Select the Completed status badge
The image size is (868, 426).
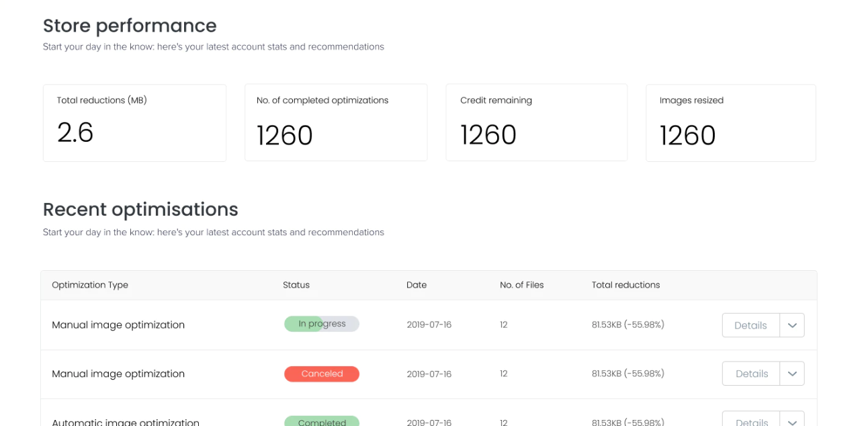click(322, 422)
